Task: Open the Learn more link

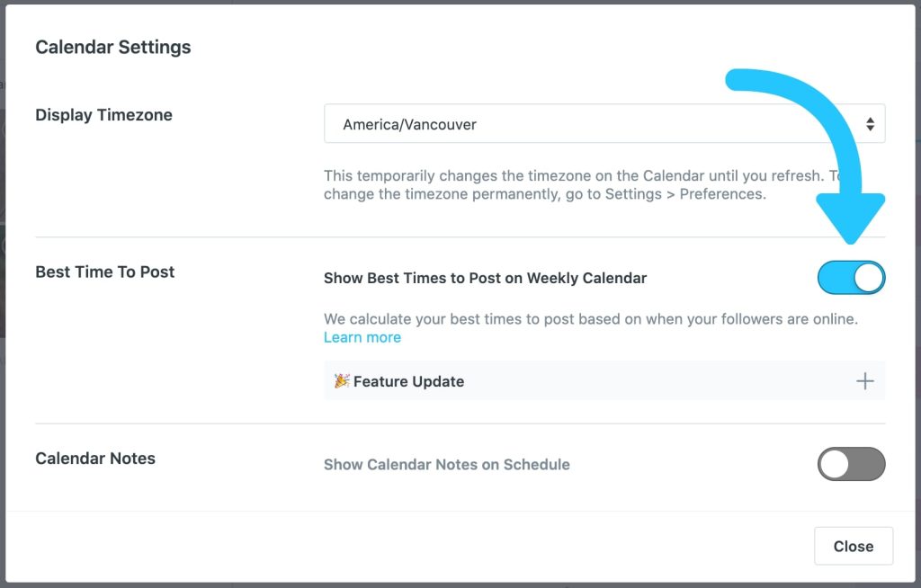Action: tap(362, 337)
